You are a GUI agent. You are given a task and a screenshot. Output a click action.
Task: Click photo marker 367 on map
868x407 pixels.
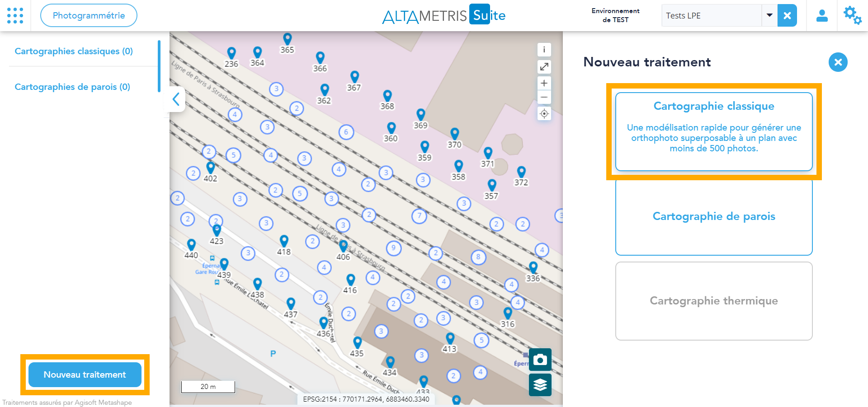[354, 77]
